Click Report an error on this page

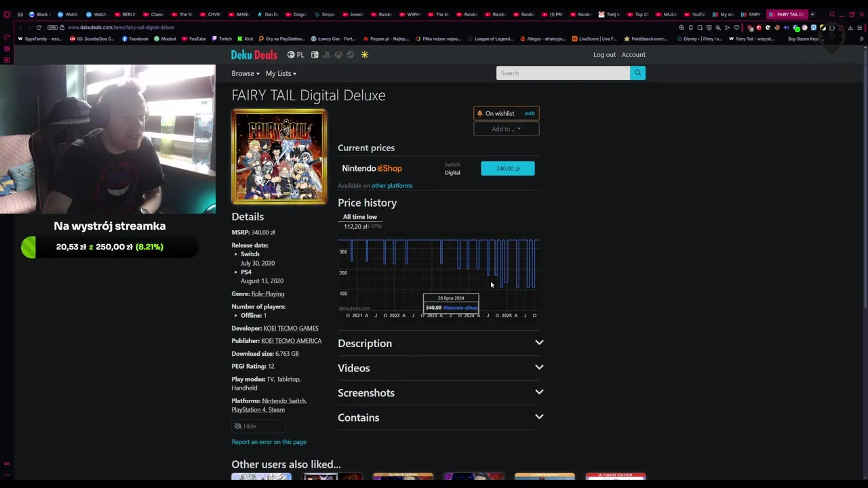tap(269, 442)
